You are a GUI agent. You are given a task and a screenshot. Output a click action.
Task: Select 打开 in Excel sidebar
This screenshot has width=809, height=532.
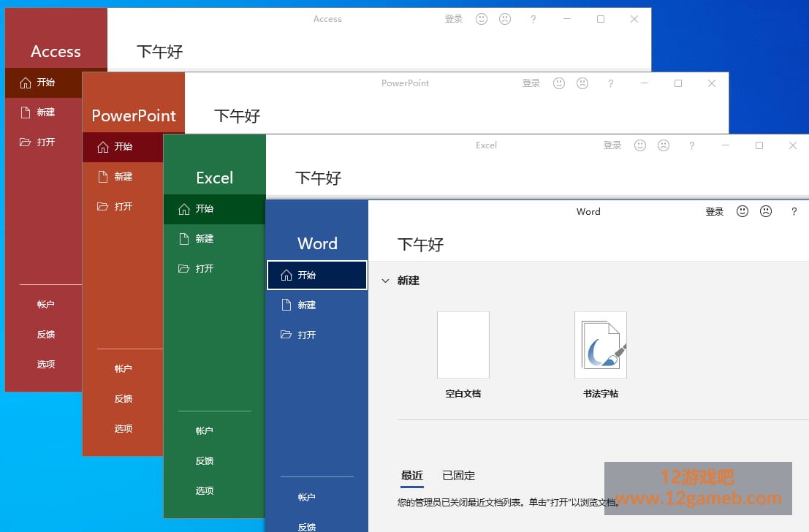tap(215, 269)
